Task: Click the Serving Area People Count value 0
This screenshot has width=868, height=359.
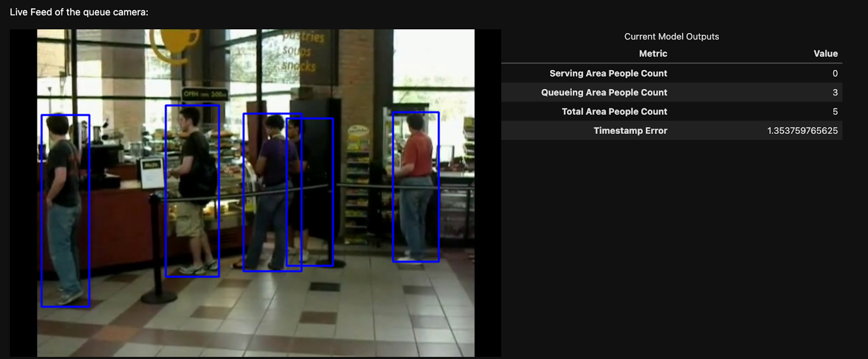Action: click(835, 73)
